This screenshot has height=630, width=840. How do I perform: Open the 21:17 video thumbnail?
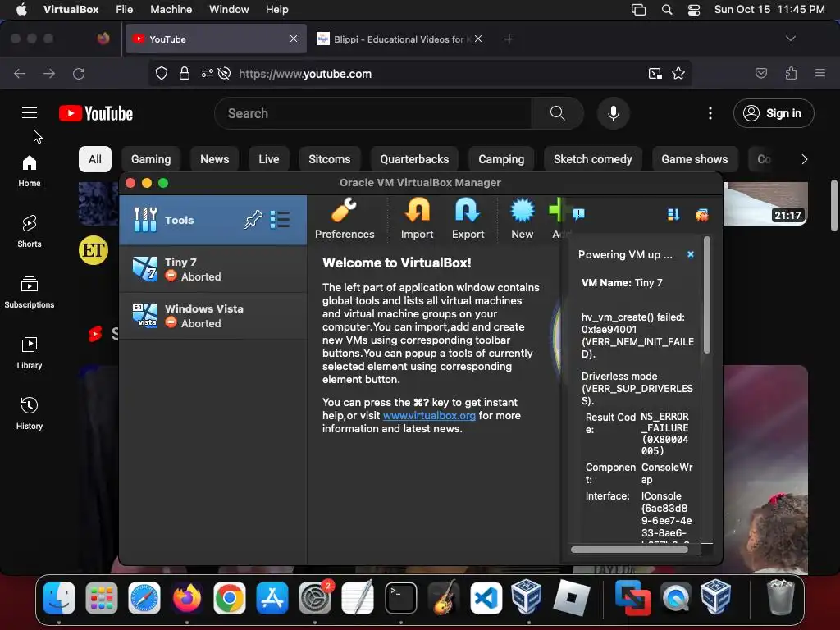click(x=765, y=203)
